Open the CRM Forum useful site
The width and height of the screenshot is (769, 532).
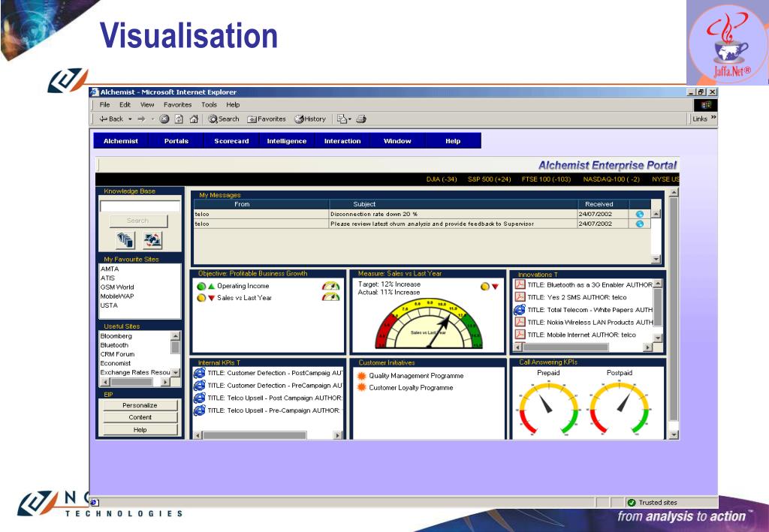click(x=118, y=354)
